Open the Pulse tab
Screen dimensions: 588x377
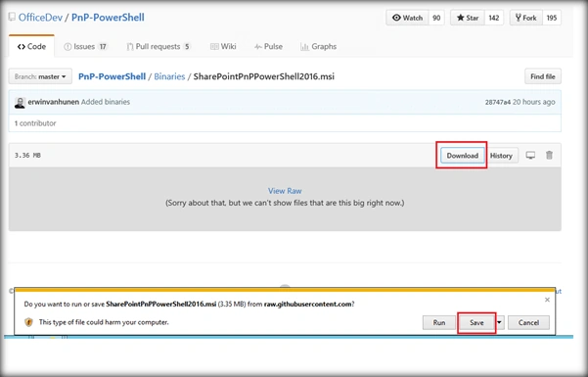268,47
